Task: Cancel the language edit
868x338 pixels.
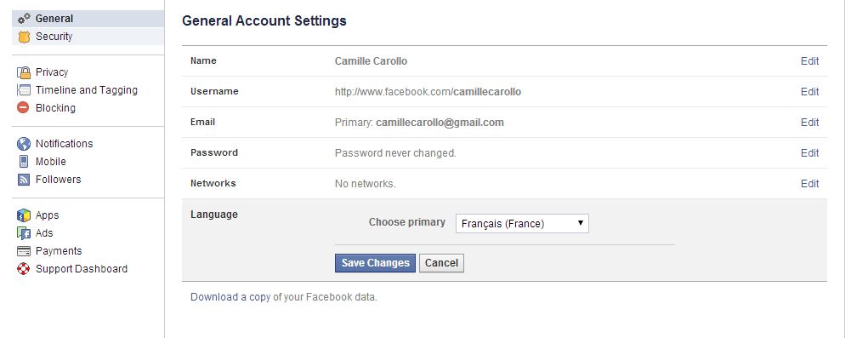Action: tap(441, 263)
